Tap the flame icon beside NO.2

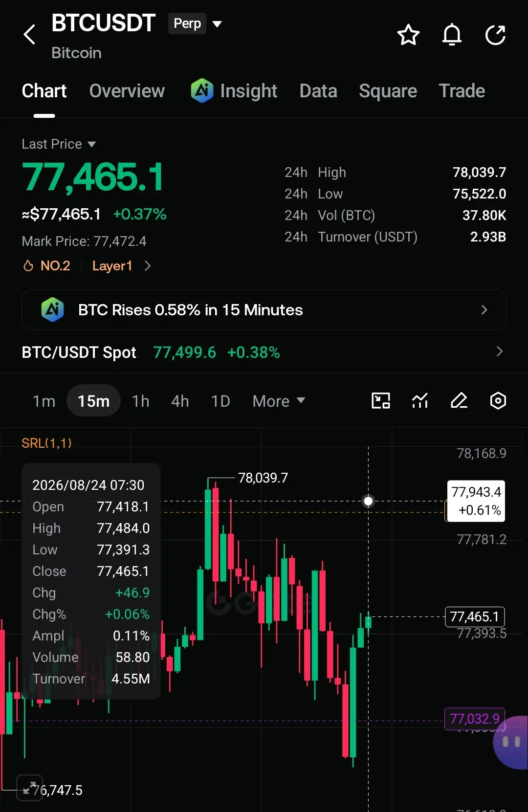tap(28, 266)
